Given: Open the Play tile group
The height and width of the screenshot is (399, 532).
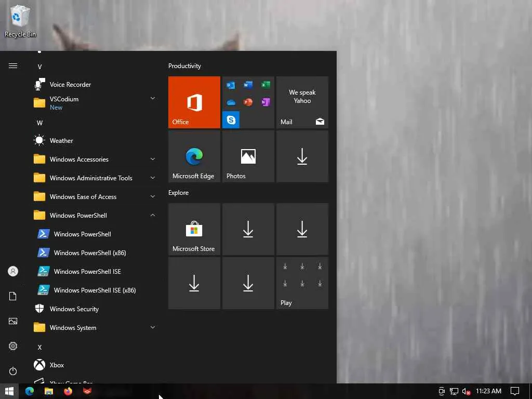Looking at the screenshot, I should pyautogui.click(x=302, y=283).
